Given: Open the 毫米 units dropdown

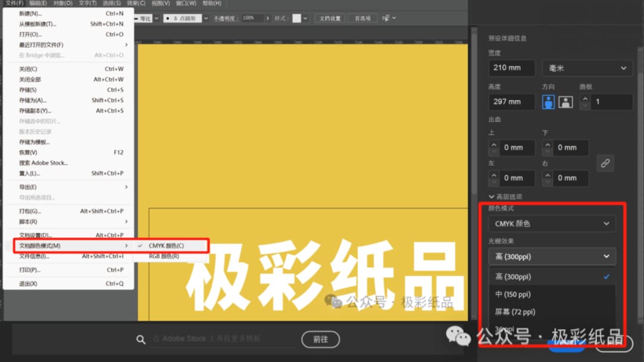Looking at the screenshot, I should (x=587, y=68).
